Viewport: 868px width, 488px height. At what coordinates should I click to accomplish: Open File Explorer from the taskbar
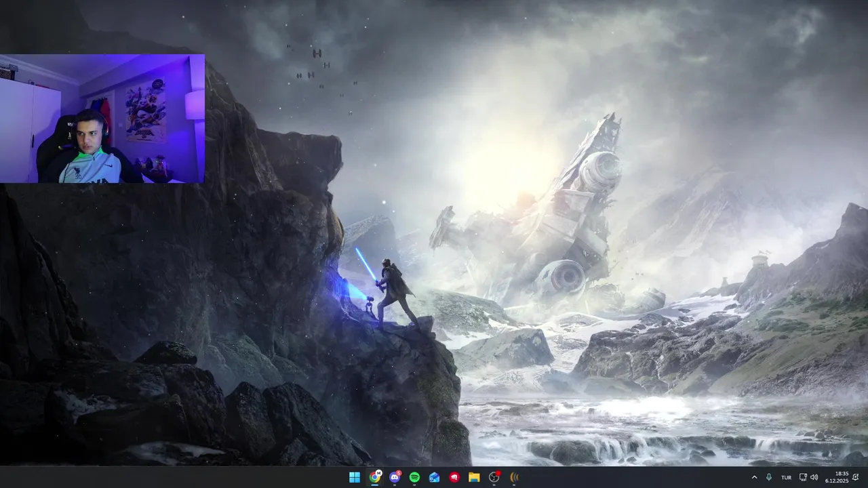[474, 477]
